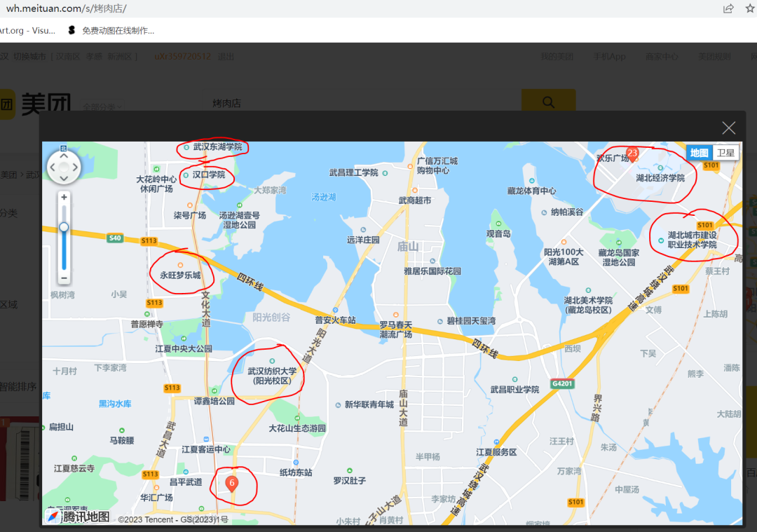Image resolution: width=757 pixels, height=532 pixels.
Task: Click 普安火车站 map label
Action: pos(336,320)
